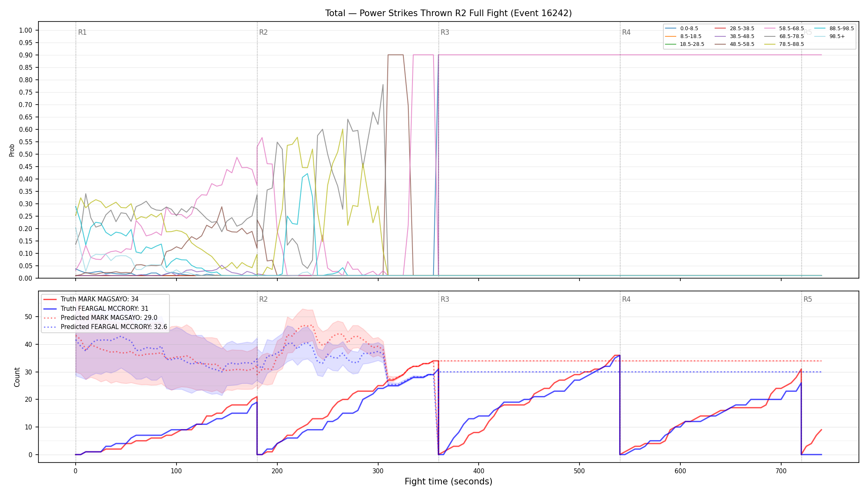The width and height of the screenshot is (868, 496).
Task: Click the 200 tick on the fight time axis
Action: point(277,471)
